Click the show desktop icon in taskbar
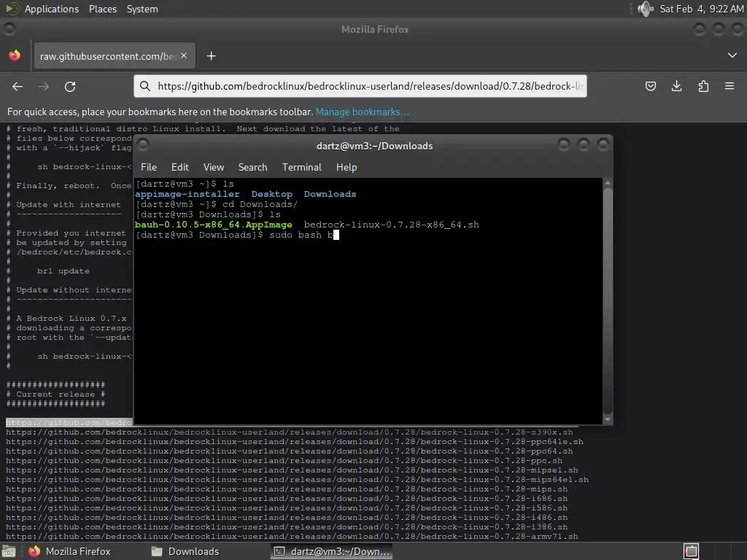747x560 pixels. tap(9, 551)
